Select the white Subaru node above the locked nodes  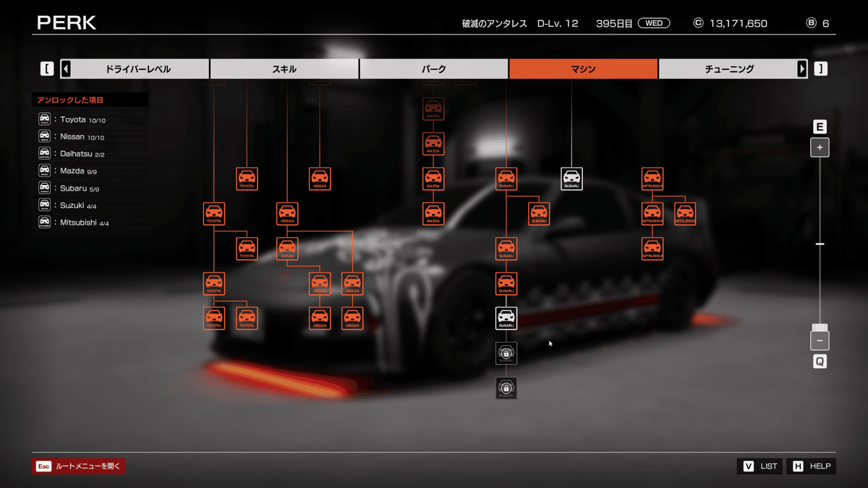[x=506, y=318]
